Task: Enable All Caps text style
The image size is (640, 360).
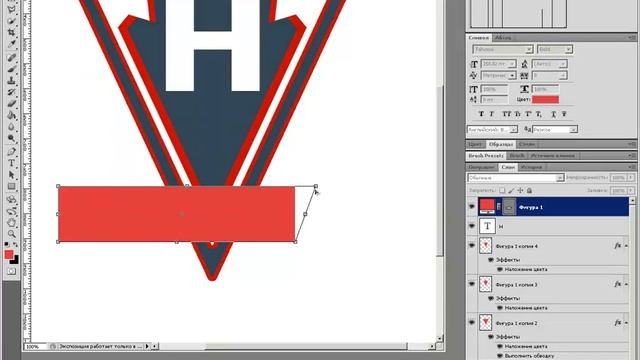Action: tap(506, 114)
